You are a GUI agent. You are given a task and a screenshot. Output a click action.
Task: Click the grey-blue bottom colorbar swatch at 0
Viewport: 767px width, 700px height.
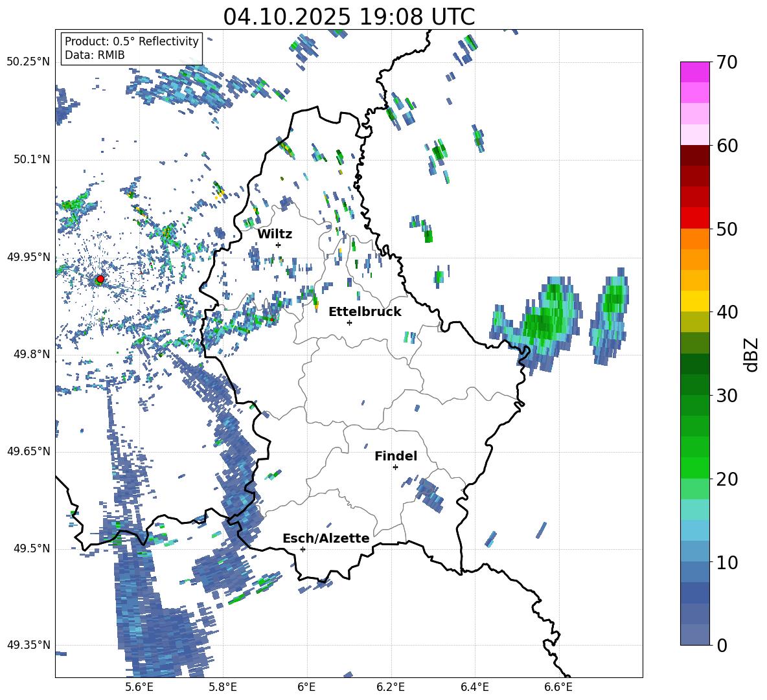694,635
